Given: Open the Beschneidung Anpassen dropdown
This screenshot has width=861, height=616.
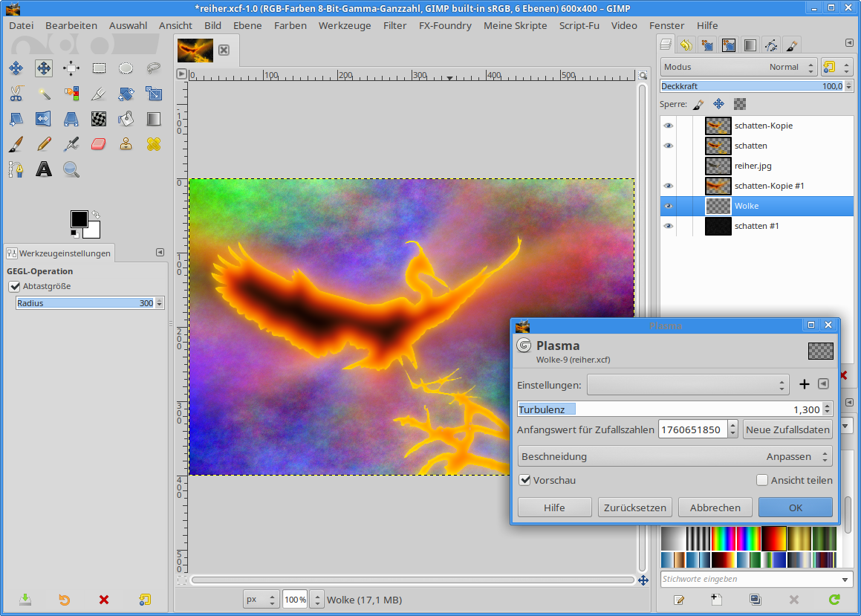Looking at the screenshot, I should pyautogui.click(x=674, y=456).
